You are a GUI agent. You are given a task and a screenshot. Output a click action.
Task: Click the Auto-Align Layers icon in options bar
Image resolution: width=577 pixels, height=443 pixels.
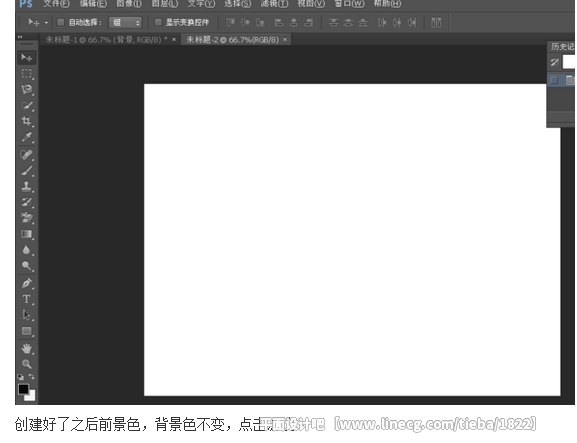point(436,22)
